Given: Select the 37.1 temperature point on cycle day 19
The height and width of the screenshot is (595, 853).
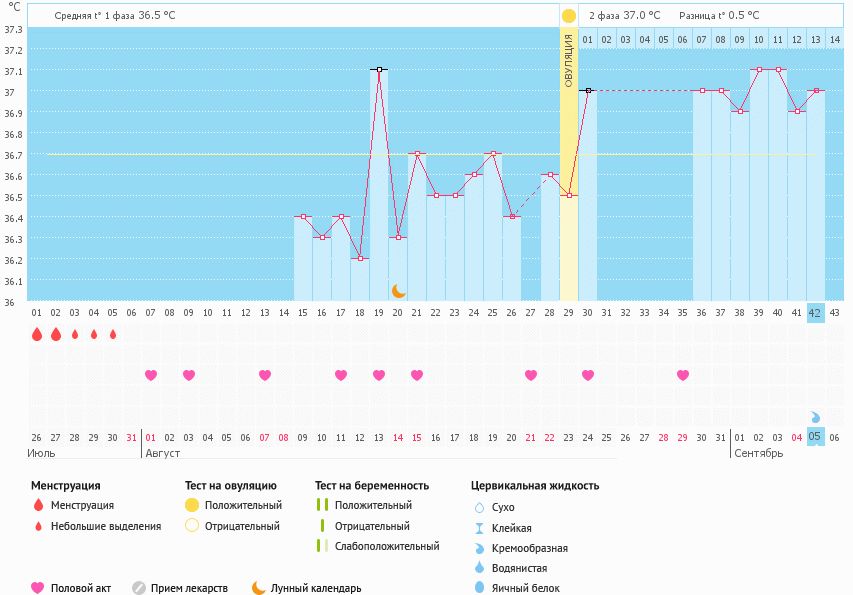Looking at the screenshot, I should (x=379, y=70).
